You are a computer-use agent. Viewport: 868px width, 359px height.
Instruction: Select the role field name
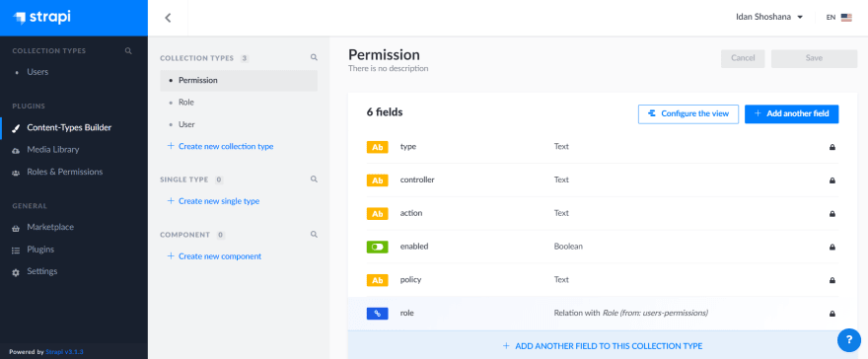pos(406,313)
